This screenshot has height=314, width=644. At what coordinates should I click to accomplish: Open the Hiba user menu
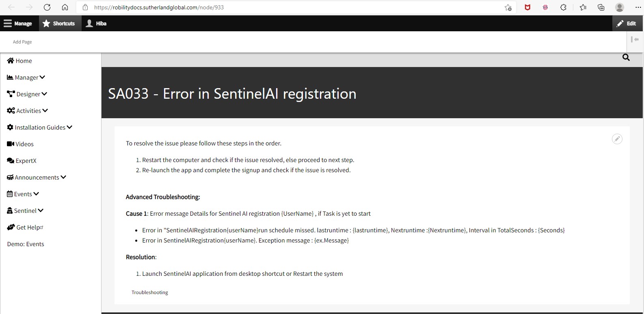(96, 24)
